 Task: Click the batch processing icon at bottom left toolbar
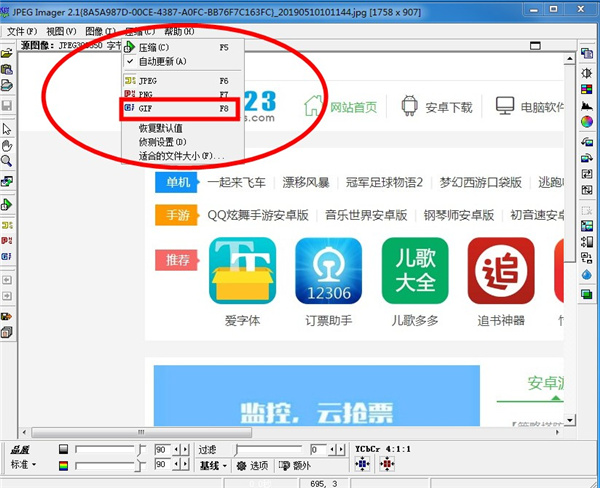coord(7,332)
